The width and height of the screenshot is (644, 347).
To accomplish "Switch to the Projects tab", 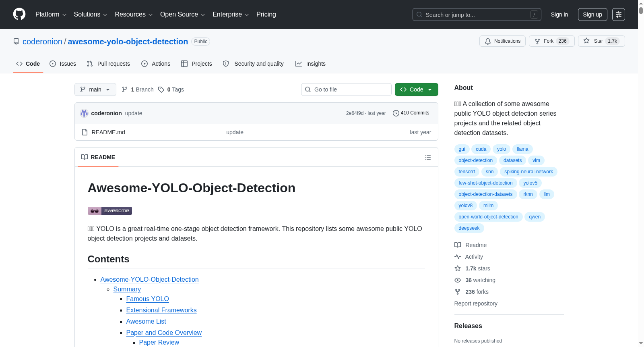I will 196,64.
